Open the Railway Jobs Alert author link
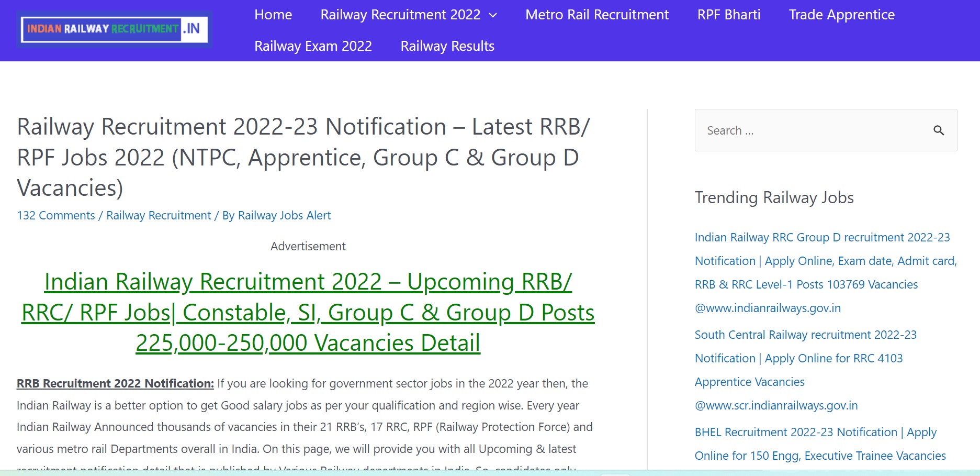 284,215
